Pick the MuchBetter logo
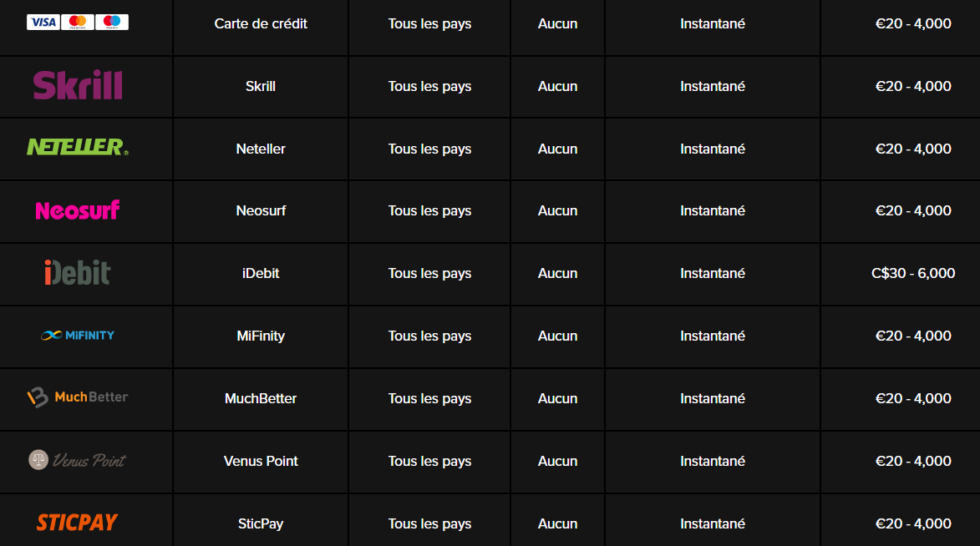 [x=78, y=397]
